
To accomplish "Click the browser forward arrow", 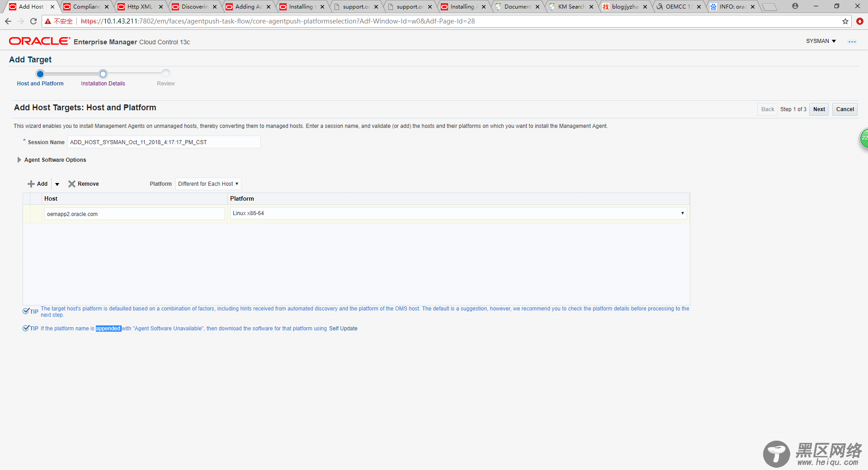I will (21, 21).
